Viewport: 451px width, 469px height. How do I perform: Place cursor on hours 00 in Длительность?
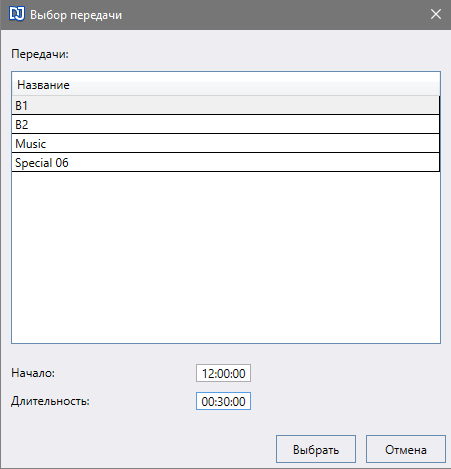(x=208, y=402)
